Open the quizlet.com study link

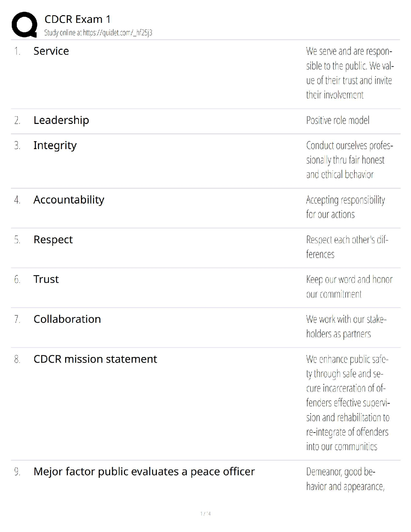point(118,33)
